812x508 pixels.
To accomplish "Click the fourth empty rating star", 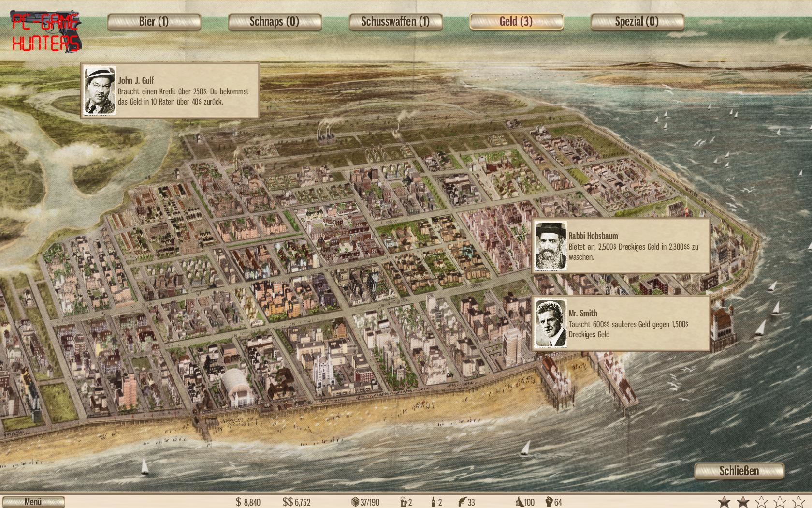I will (781, 501).
